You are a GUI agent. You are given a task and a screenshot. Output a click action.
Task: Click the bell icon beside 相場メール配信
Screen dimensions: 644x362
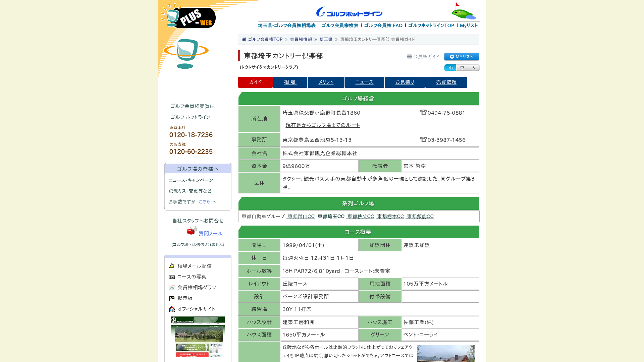pyautogui.click(x=172, y=266)
